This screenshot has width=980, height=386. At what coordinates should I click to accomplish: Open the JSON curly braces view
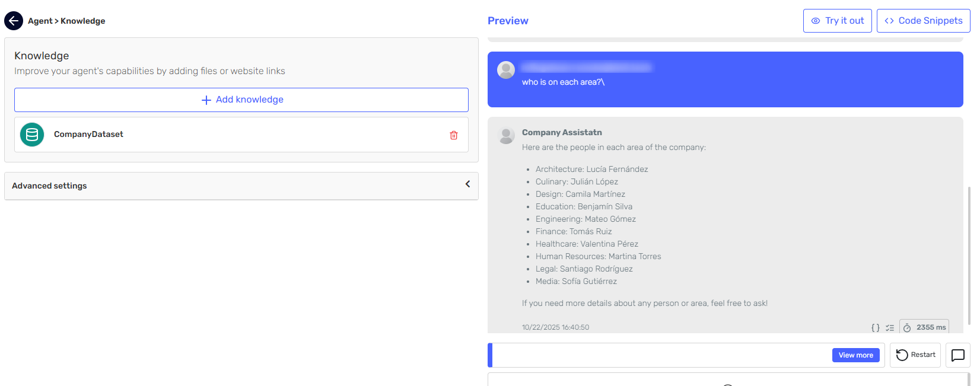coord(875,327)
